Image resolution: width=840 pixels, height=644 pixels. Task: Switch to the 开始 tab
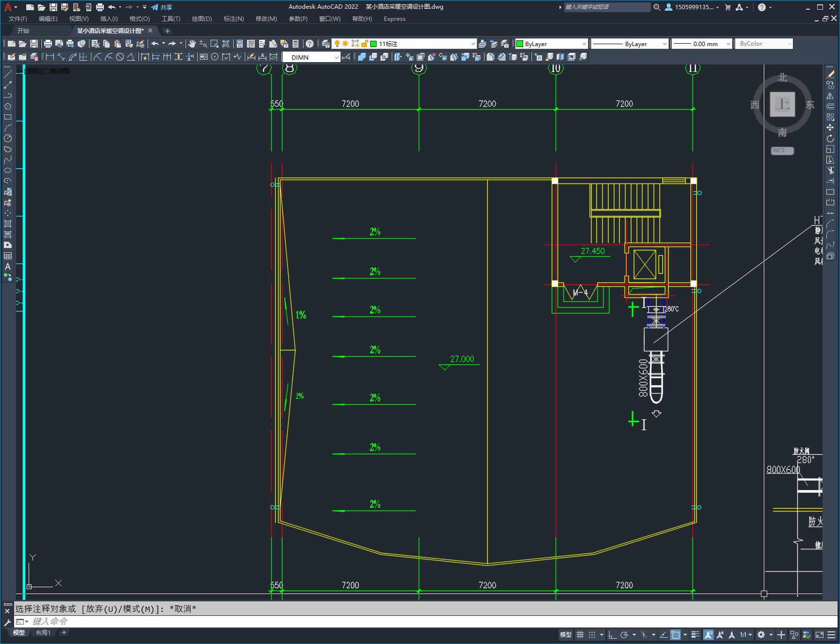23,31
